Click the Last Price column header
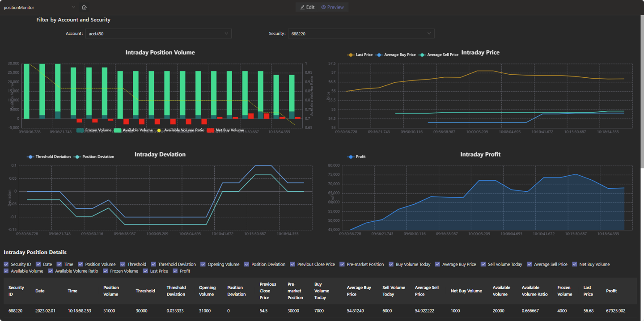 [x=588, y=291]
